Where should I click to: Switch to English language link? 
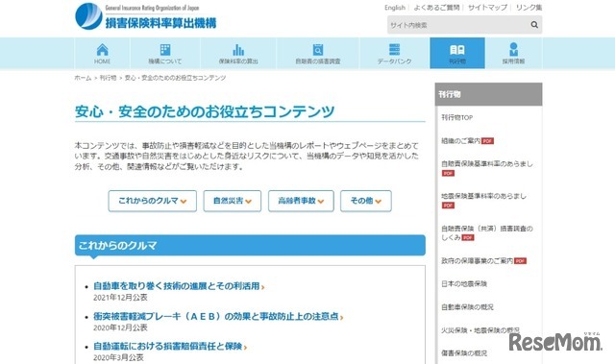tap(395, 8)
